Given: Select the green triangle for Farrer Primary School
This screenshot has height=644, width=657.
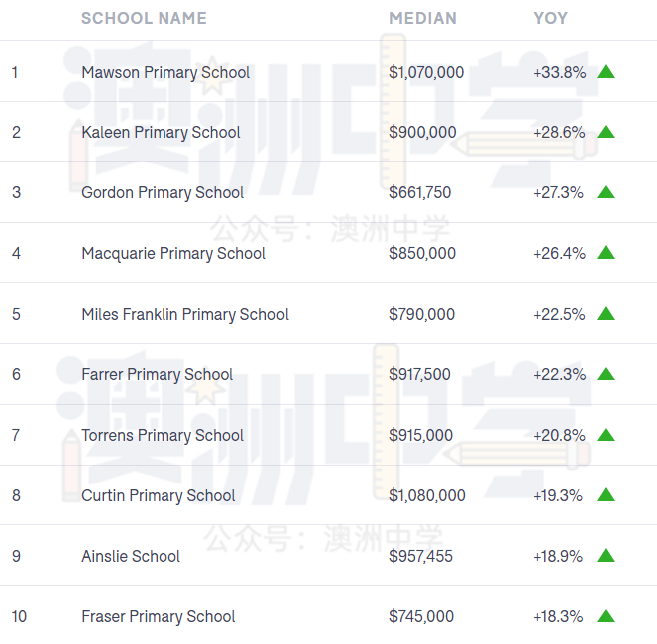Looking at the screenshot, I should click(606, 373).
